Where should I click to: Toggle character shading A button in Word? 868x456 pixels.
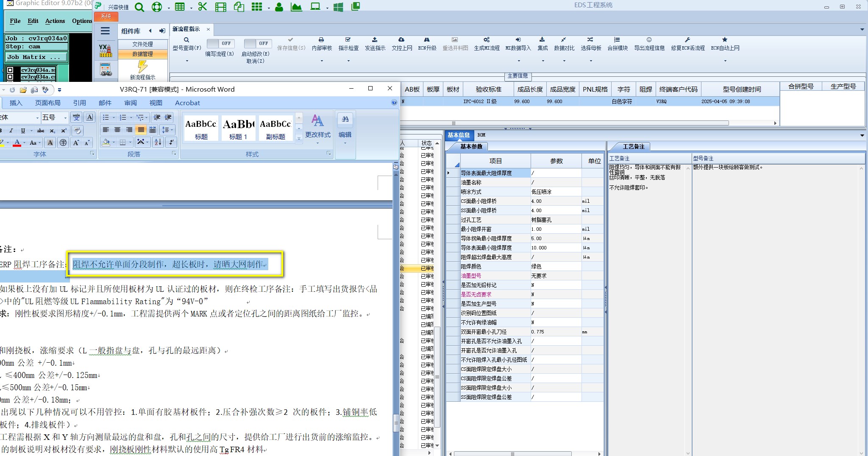[50, 143]
